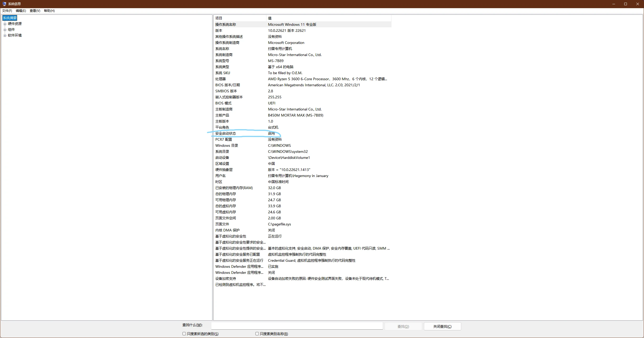Screen dimensions: 644x338
Task: Select the 系统名称 row
Action: tap(303, 49)
